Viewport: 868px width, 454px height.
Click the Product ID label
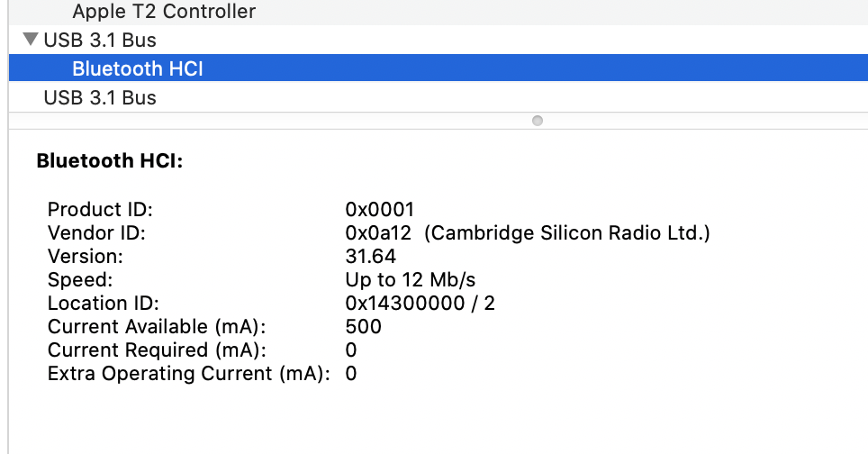[x=100, y=210]
